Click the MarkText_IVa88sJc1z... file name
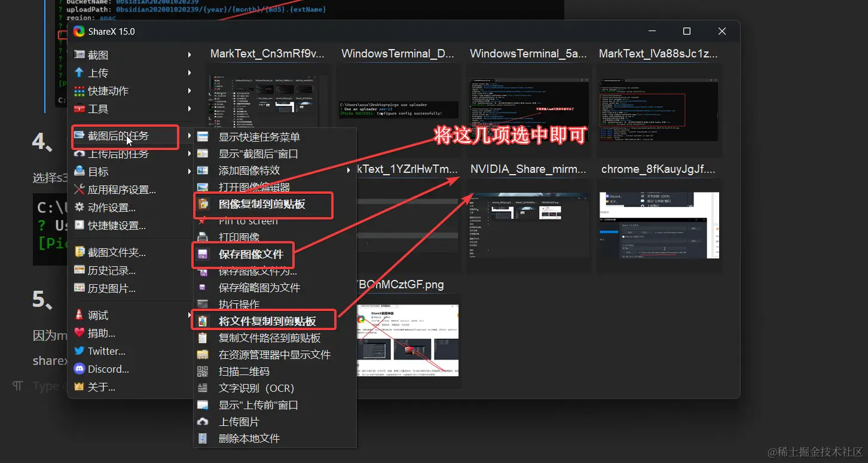This screenshot has height=463, width=868. (x=658, y=54)
